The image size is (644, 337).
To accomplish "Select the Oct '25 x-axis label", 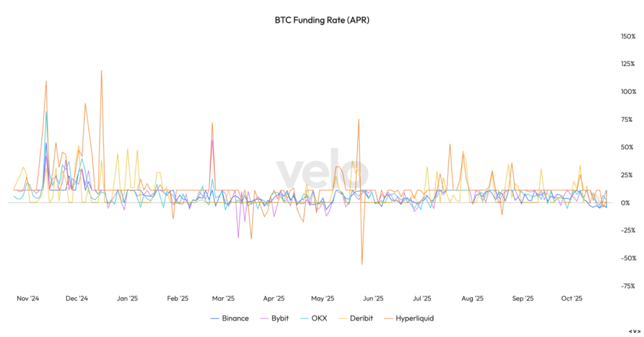I will click(x=572, y=299).
